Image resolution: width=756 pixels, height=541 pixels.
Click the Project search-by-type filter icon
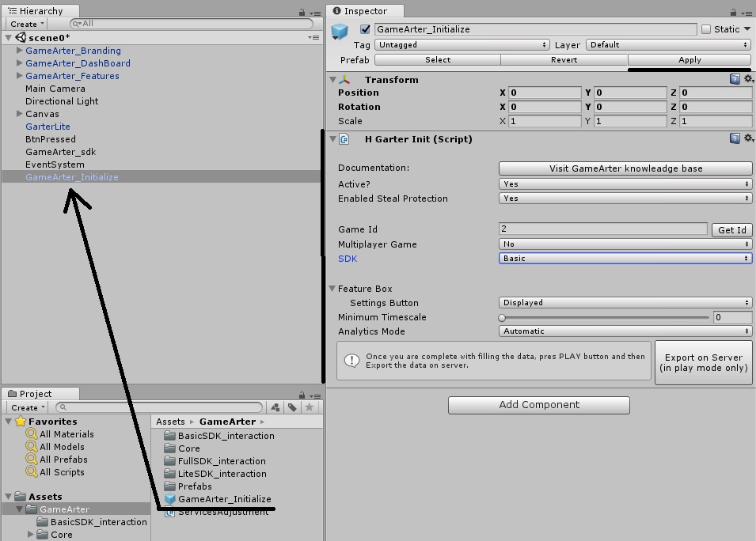275,407
